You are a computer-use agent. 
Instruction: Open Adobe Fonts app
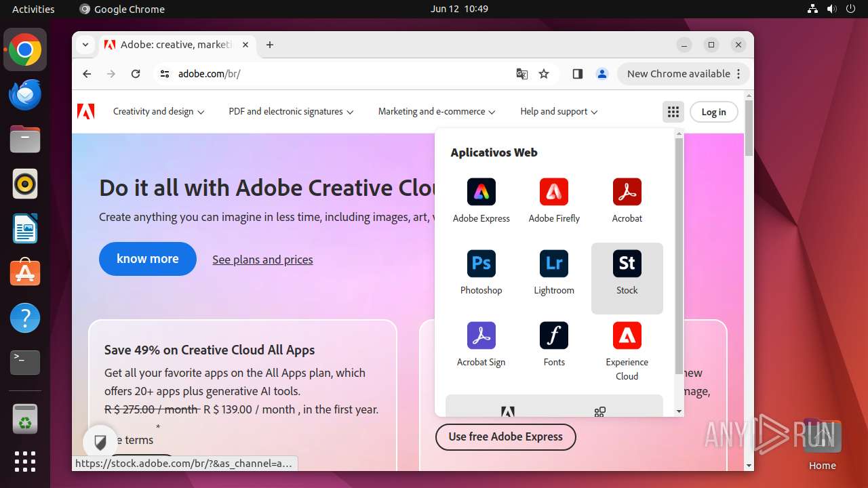[554, 344]
